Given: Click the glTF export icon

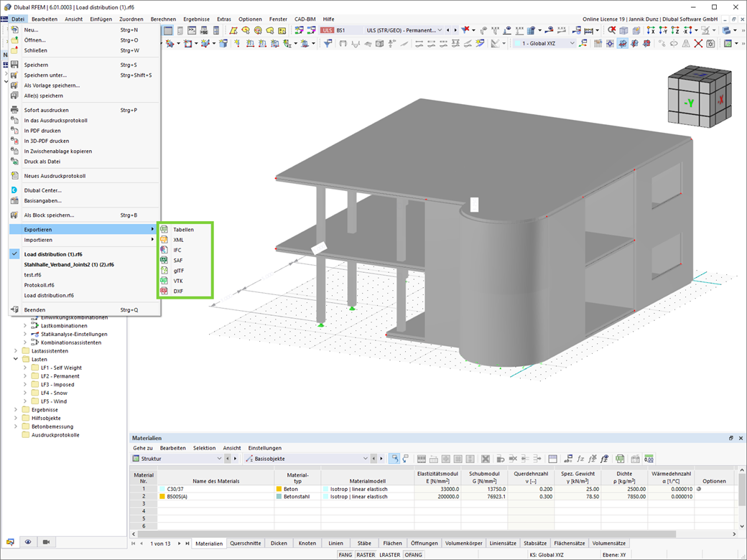Looking at the screenshot, I should [x=164, y=271].
